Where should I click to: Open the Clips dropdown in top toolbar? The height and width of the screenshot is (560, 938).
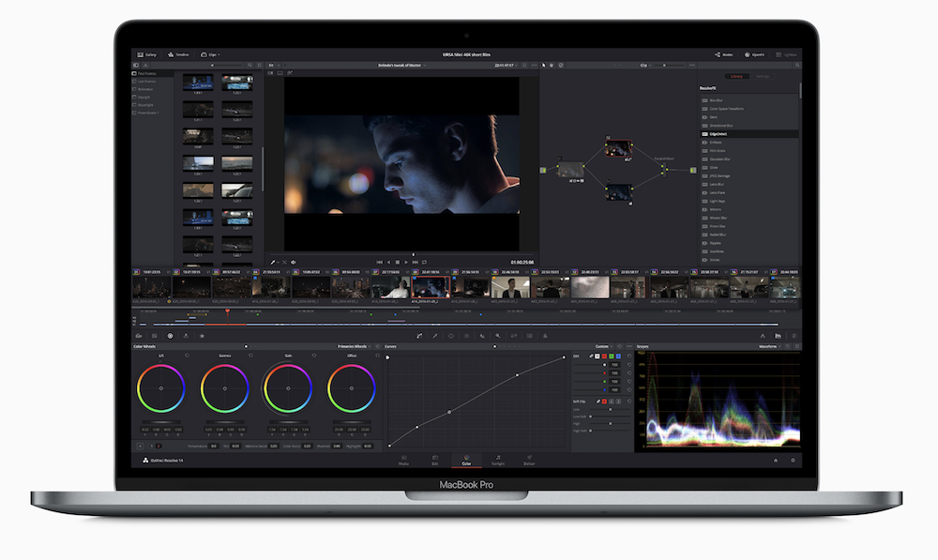(210, 54)
